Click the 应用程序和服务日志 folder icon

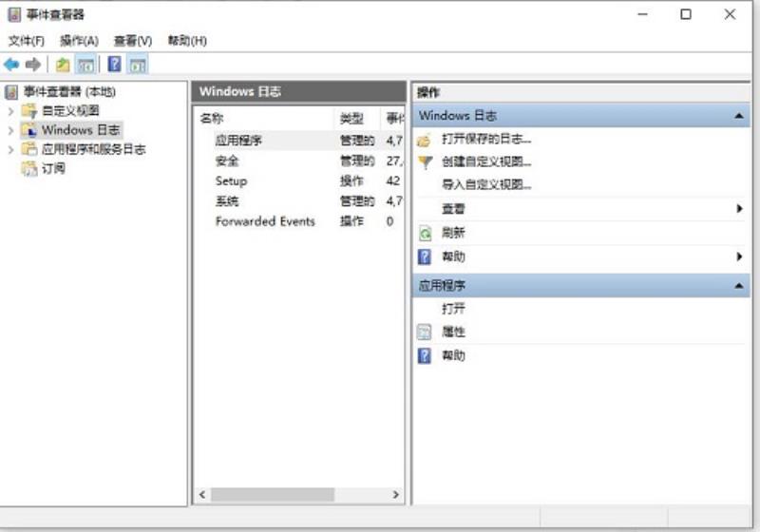click(x=29, y=149)
